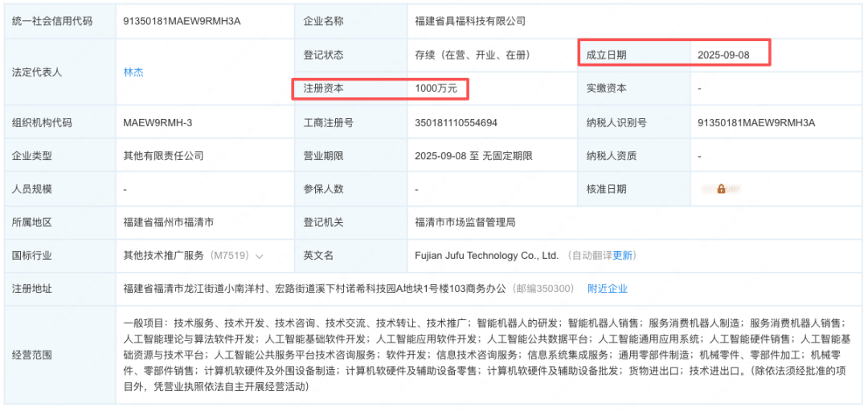Select organization code MAEW9RMH-3

click(x=158, y=122)
